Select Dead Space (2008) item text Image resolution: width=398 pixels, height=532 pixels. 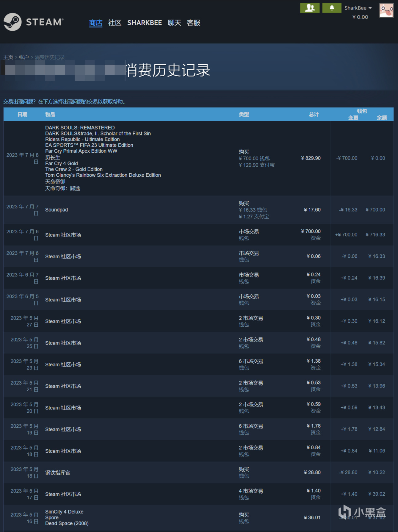67,524
